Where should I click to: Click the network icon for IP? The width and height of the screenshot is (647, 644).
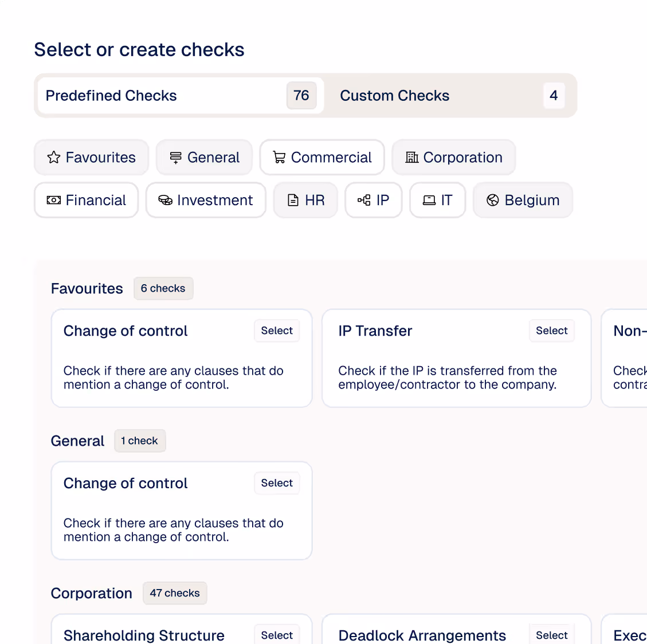pyautogui.click(x=364, y=201)
